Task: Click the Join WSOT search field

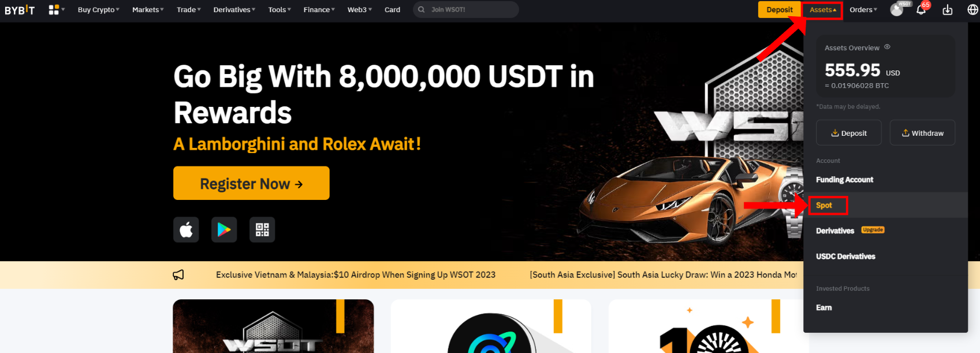Action: [x=465, y=10]
